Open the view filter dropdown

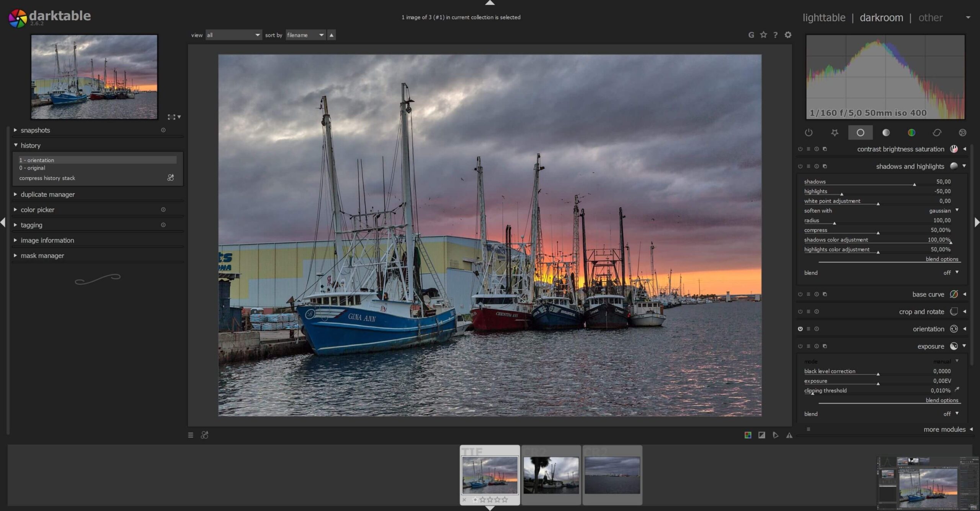point(234,35)
